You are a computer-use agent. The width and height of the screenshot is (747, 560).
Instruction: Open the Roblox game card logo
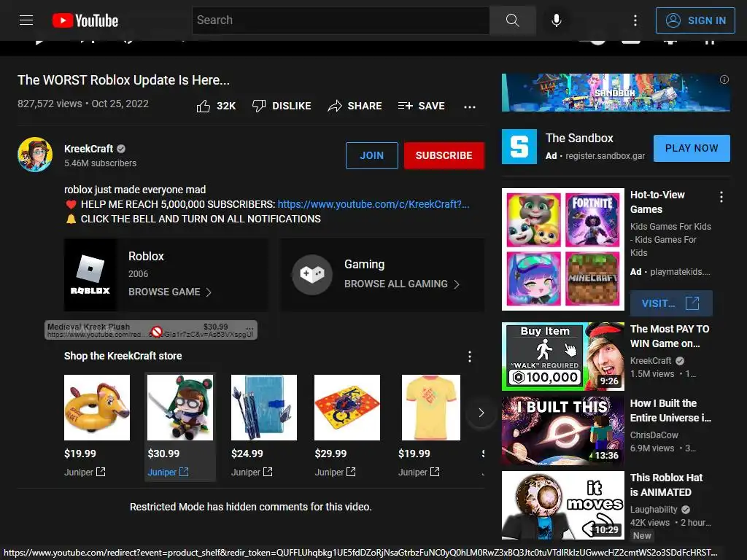(90, 275)
